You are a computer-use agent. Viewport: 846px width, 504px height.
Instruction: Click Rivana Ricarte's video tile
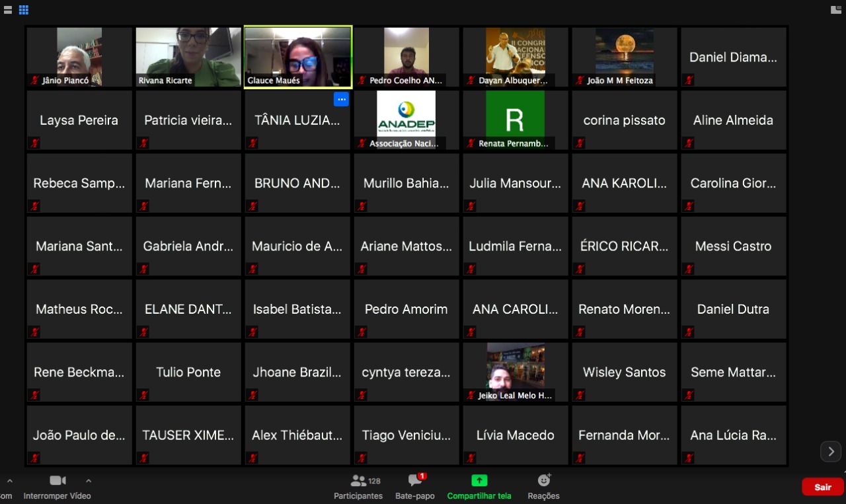(188, 57)
